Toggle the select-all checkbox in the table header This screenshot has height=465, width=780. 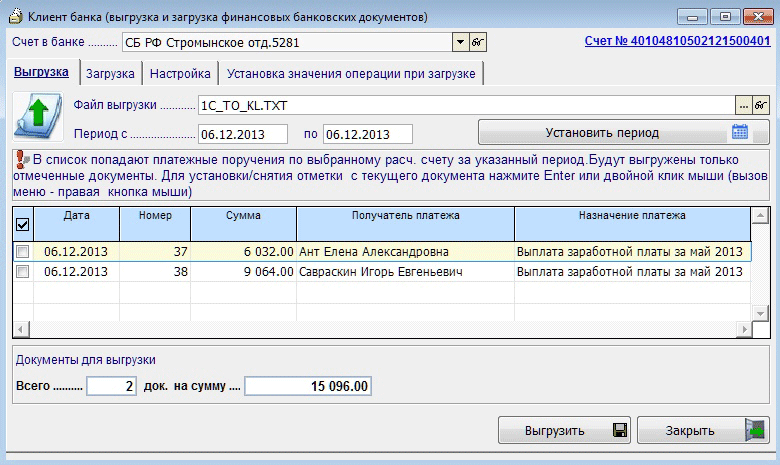22,225
